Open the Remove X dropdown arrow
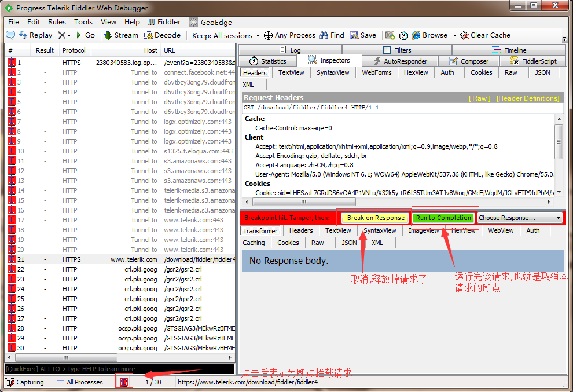Image resolution: width=573 pixels, height=392 pixels. (69, 35)
